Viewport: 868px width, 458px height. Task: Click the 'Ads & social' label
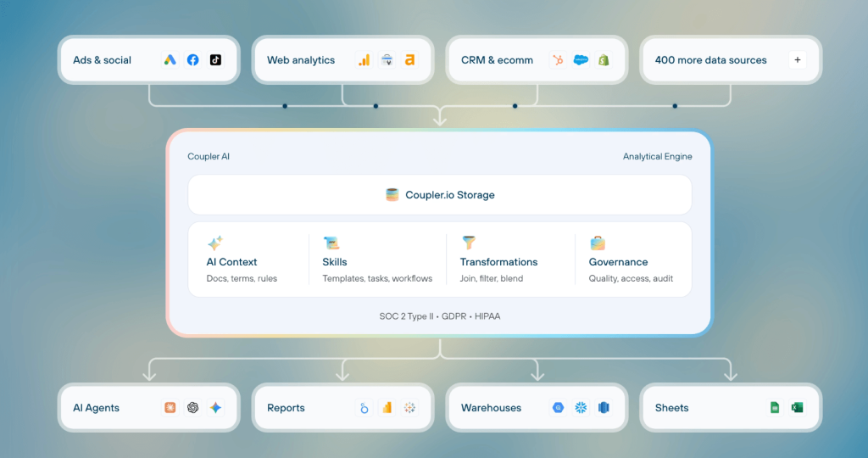pyautogui.click(x=102, y=60)
